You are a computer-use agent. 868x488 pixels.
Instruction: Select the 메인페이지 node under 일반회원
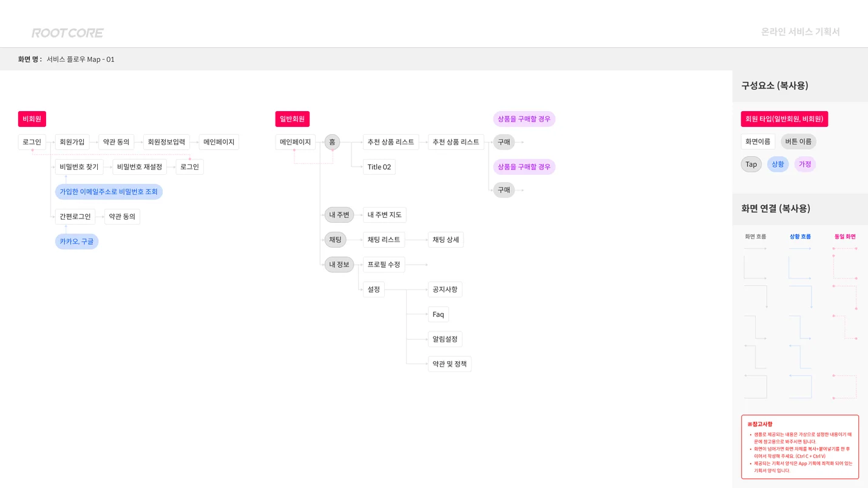[x=296, y=142]
